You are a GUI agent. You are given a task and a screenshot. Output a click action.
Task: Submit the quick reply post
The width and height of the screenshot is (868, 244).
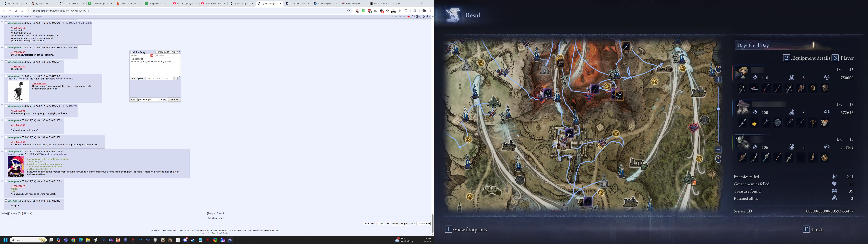click(174, 99)
